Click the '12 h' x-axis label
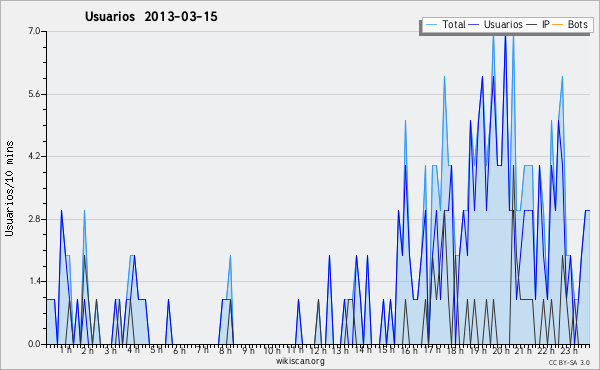The width and height of the screenshot is (600, 370). (318, 350)
